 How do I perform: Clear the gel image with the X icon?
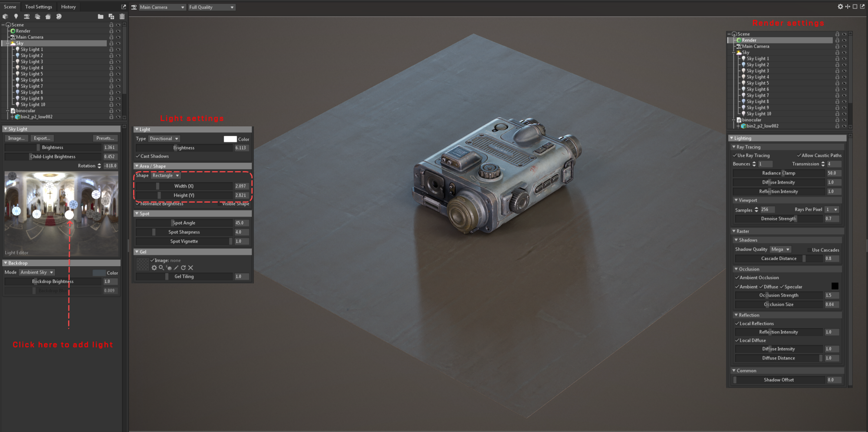point(191,268)
